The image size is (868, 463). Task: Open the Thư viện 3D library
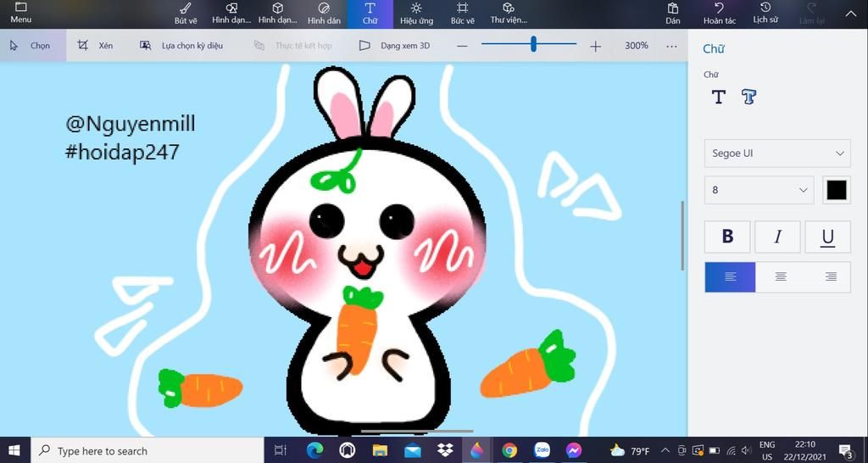pos(509,14)
